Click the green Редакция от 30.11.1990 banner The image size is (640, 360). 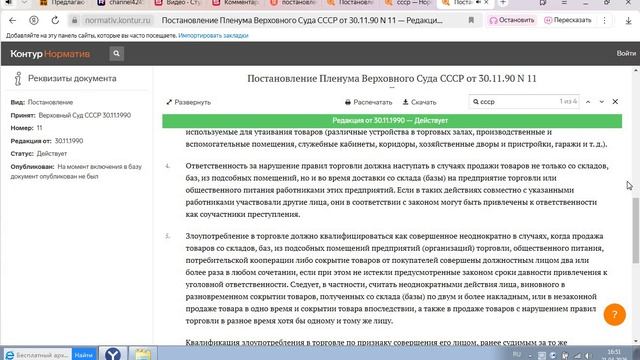coord(392,120)
